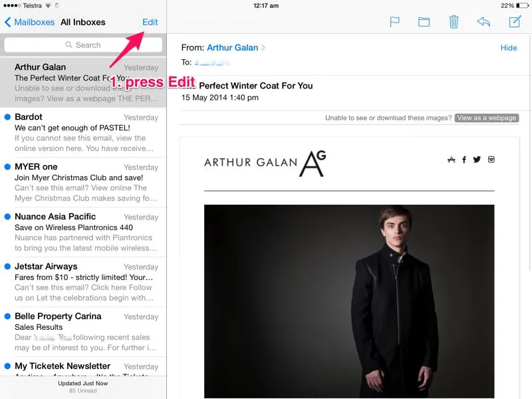Open the move-to-folder icon
The width and height of the screenshot is (532, 399).
point(424,22)
